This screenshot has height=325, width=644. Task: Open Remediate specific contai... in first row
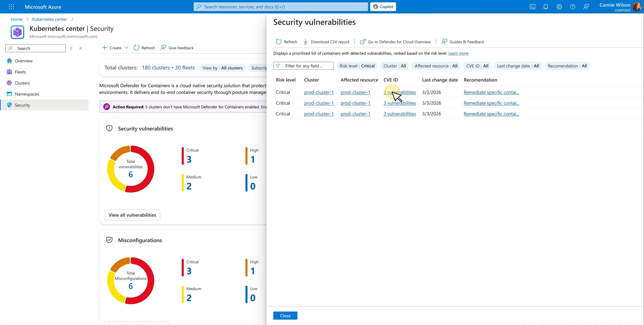pyautogui.click(x=491, y=92)
